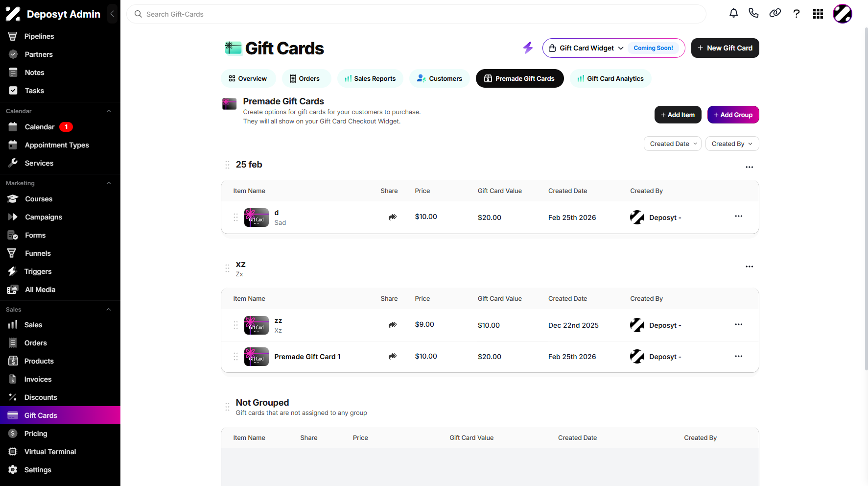This screenshot has width=868, height=486.
Task: Open the apps grid menu
Action: 818,14
